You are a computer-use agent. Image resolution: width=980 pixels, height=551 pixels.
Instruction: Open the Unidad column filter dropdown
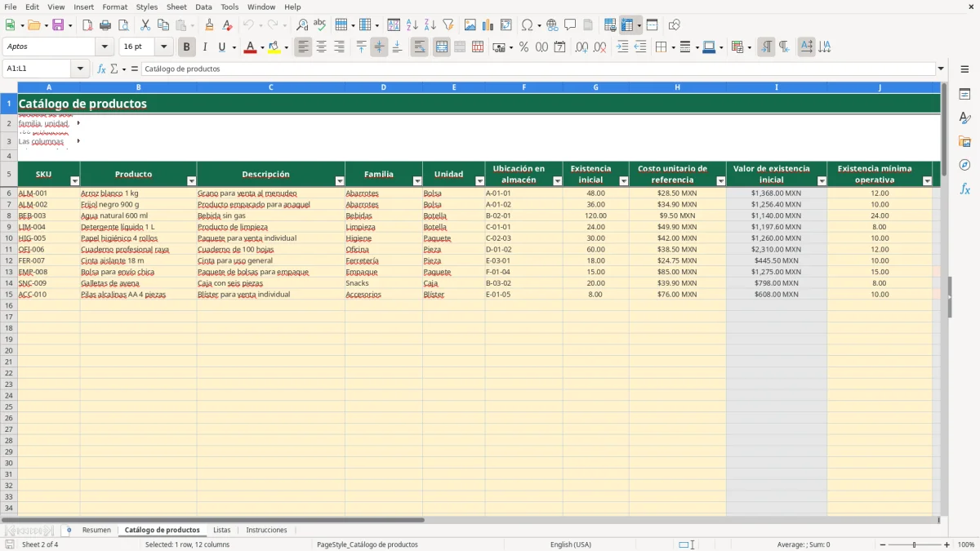click(479, 181)
